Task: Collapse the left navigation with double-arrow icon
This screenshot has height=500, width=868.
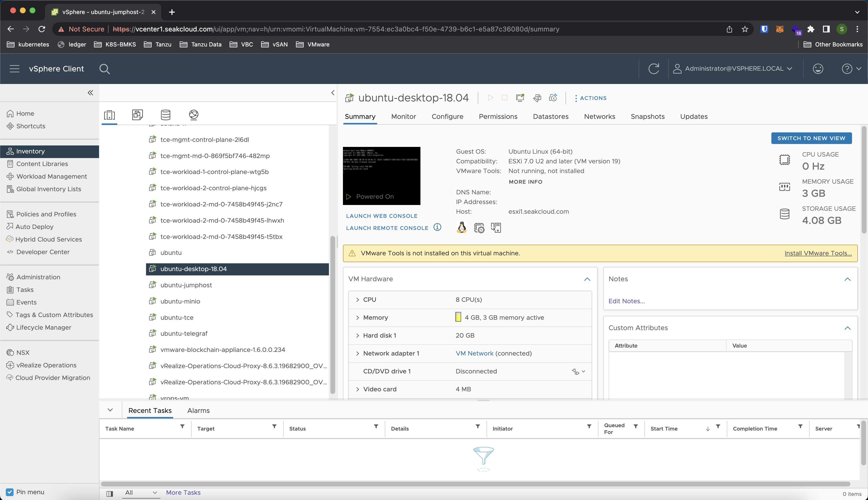Action: [x=90, y=93]
